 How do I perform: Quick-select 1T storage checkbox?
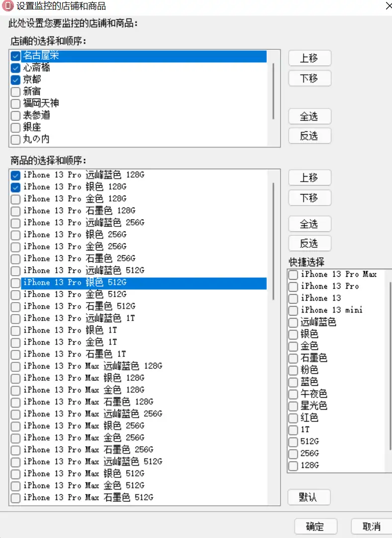coord(293,430)
